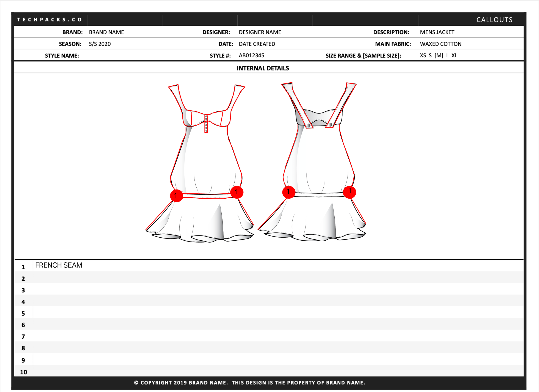The image size is (539, 392).
Task: Select the FRENCH SEAM callout text
Action: 58,265
